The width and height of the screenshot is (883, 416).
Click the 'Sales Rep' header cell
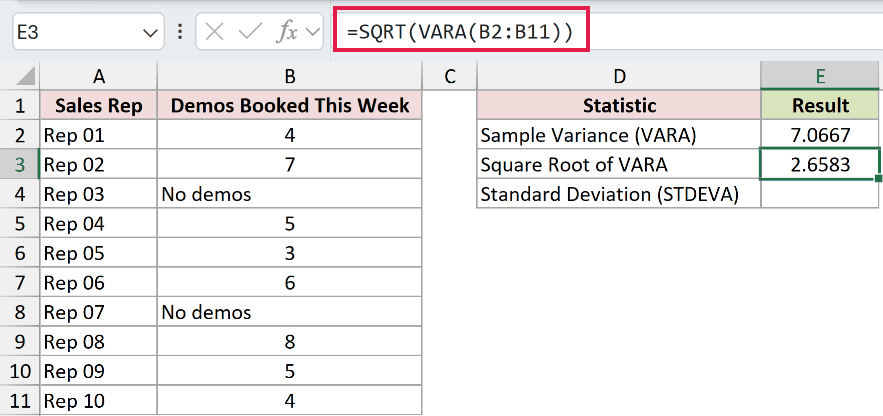(99, 105)
